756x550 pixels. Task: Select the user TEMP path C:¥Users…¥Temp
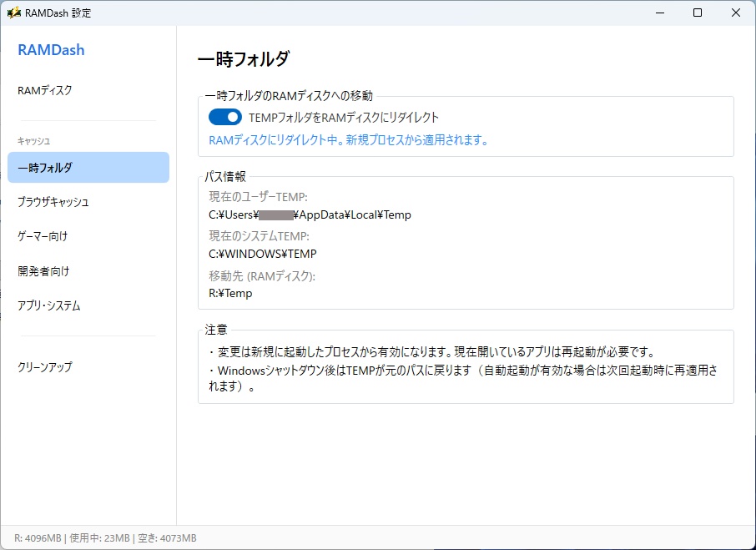click(x=310, y=214)
